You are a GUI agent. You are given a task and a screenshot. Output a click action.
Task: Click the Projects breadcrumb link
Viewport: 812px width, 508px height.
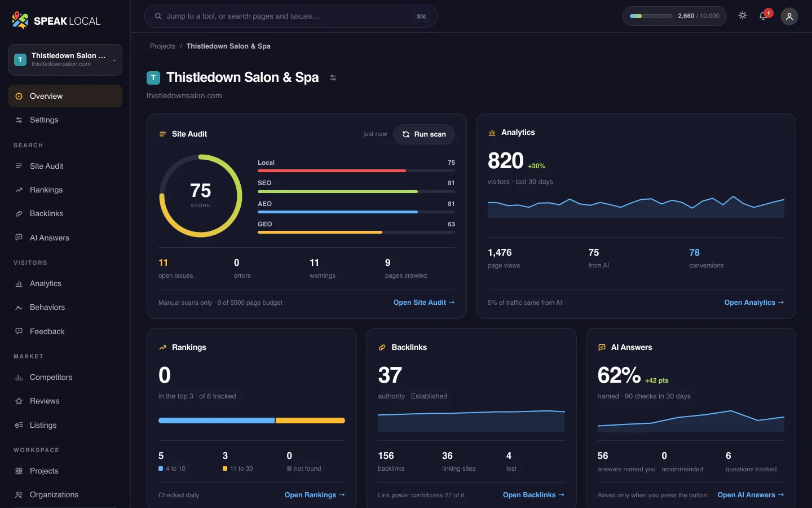[x=162, y=46]
